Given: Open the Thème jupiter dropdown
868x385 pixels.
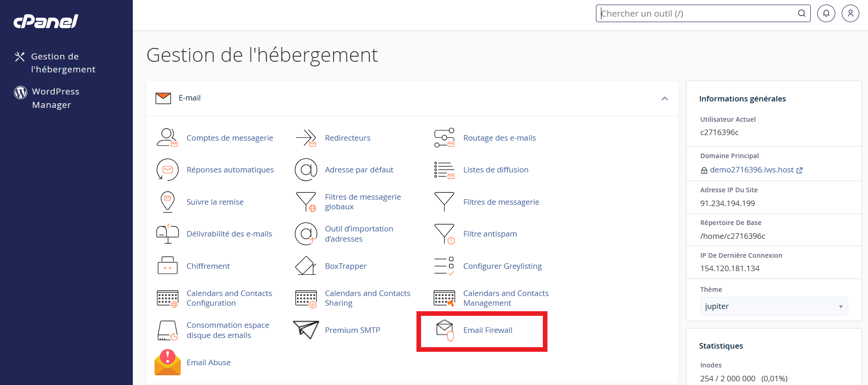Looking at the screenshot, I should pos(773,306).
